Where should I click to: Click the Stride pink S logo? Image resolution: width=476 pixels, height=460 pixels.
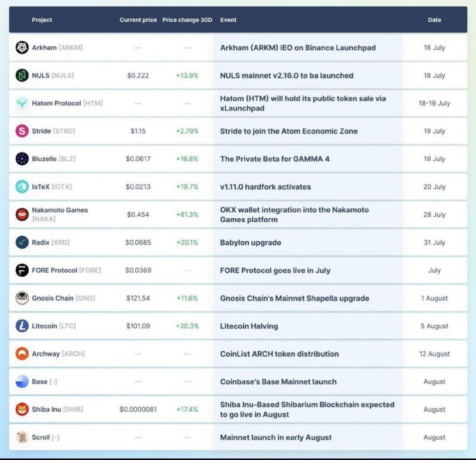coord(22,131)
